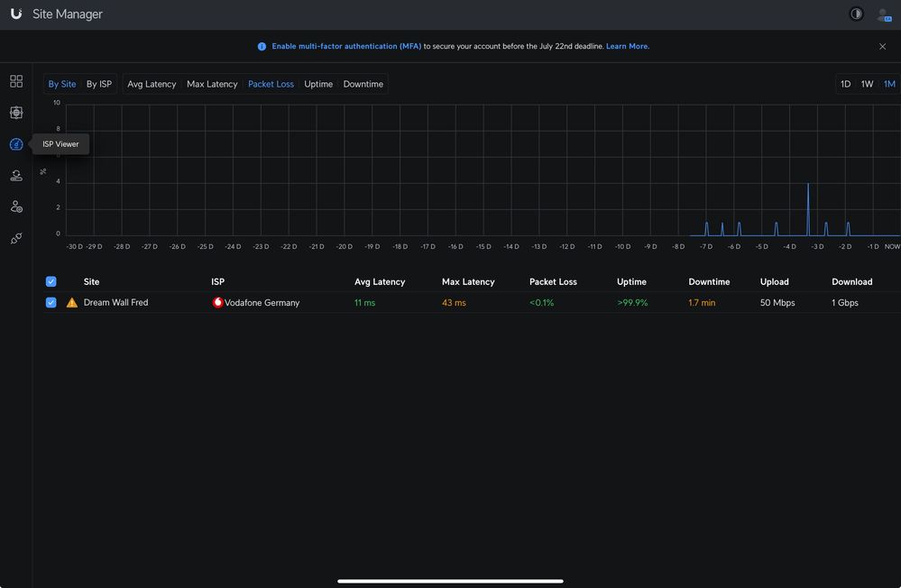Click the info icon in MFA banner
The height and width of the screenshot is (588, 901).
pos(262,46)
